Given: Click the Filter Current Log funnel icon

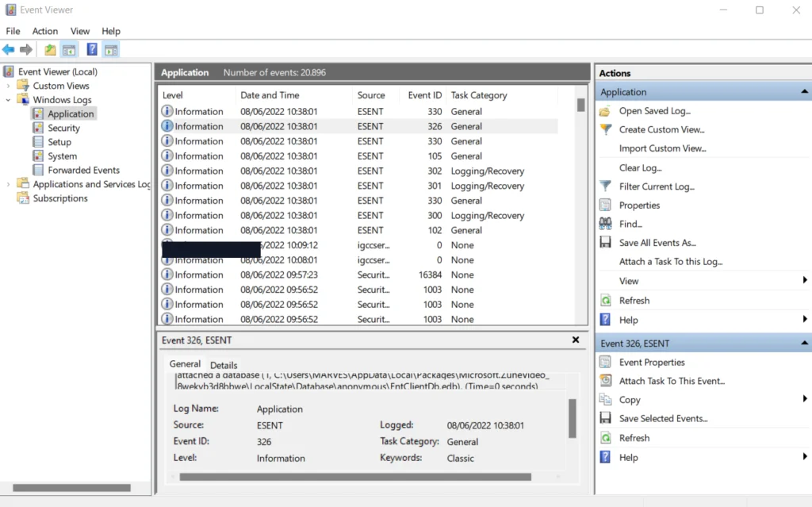Looking at the screenshot, I should [x=605, y=186].
